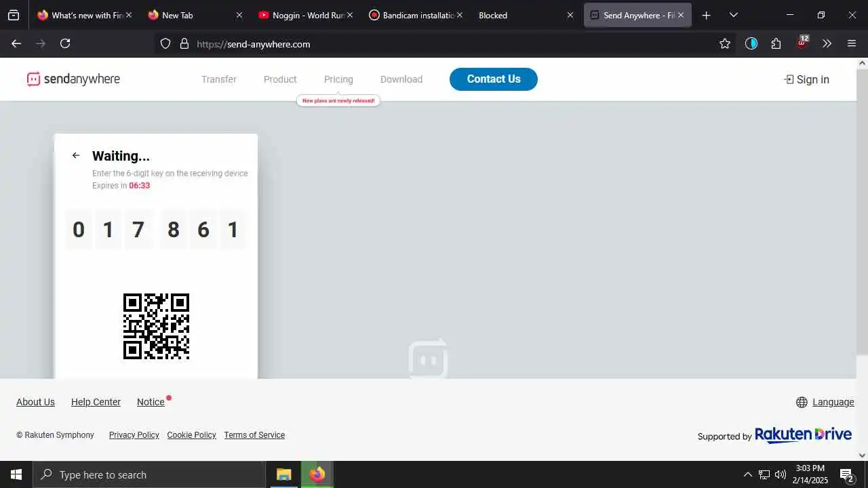
Task: Open the Cookie Policy link
Action: [x=191, y=435]
